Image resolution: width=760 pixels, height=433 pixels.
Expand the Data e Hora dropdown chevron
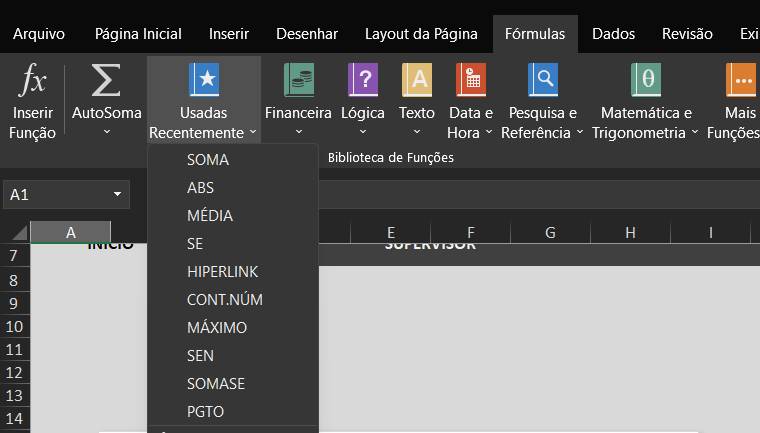pyautogui.click(x=489, y=132)
